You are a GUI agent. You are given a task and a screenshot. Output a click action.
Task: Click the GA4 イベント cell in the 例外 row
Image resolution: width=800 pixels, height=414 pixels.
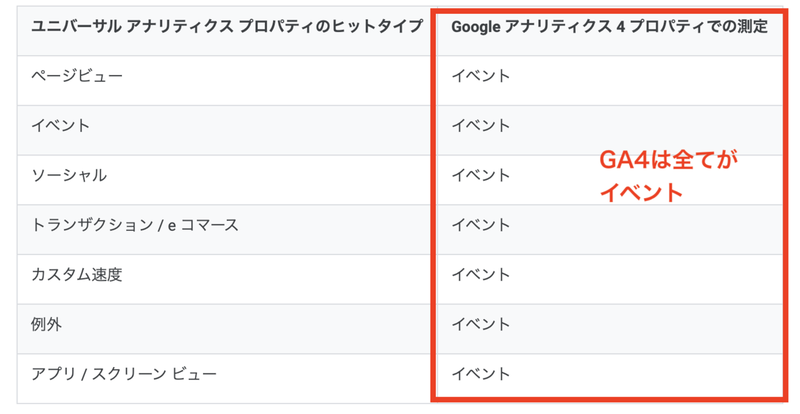tap(481, 324)
